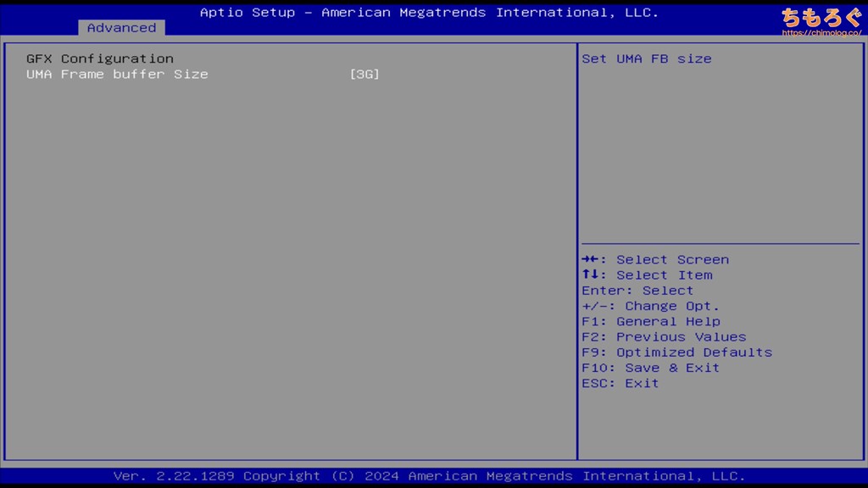Open the [3G] frame buffer value dropdown
Screen dimensions: 868x488
coord(364,75)
